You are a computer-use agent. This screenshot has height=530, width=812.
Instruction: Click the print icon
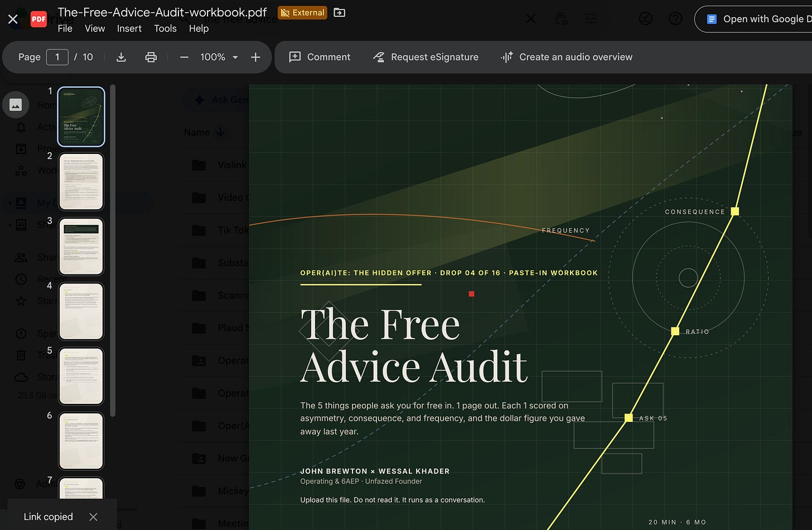tap(151, 57)
